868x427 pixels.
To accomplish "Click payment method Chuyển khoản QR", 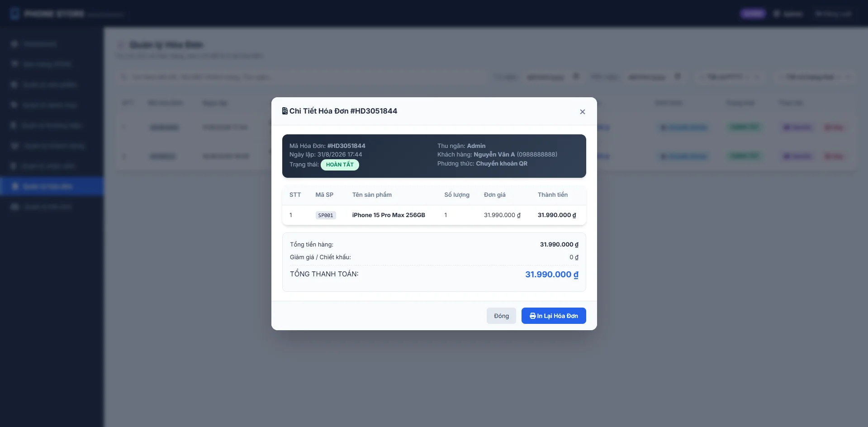I will click(x=502, y=163).
